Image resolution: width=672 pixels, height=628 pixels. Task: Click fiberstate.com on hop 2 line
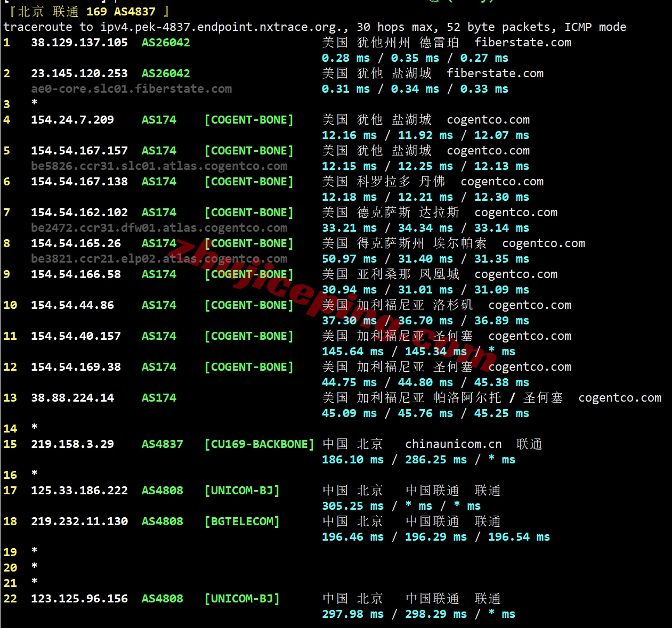495,74
